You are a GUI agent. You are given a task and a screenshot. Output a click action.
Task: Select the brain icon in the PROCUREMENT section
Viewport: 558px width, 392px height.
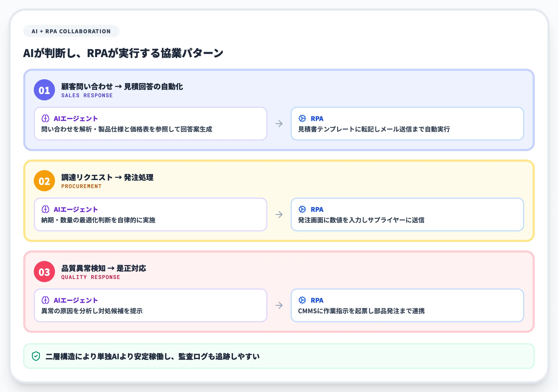(45, 209)
